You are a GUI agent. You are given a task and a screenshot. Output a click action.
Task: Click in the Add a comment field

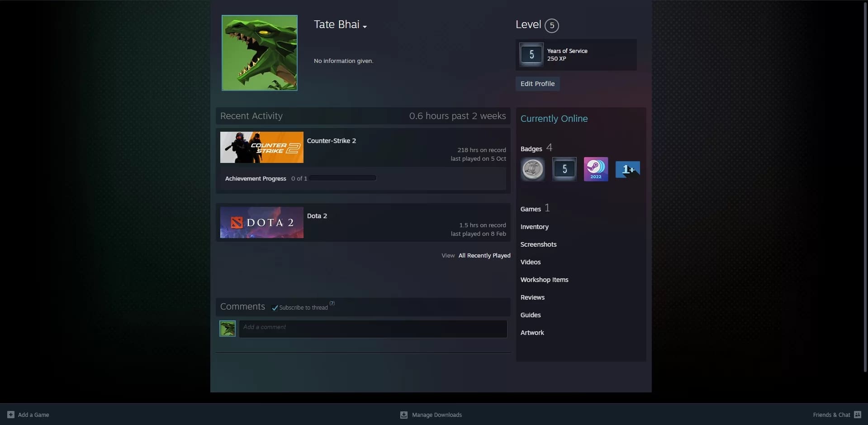point(373,329)
